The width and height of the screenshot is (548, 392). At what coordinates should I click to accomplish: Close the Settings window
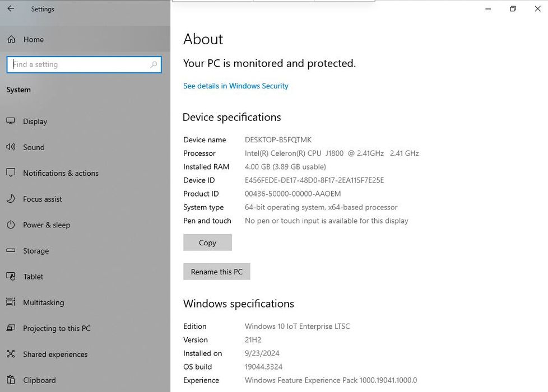[x=537, y=9]
